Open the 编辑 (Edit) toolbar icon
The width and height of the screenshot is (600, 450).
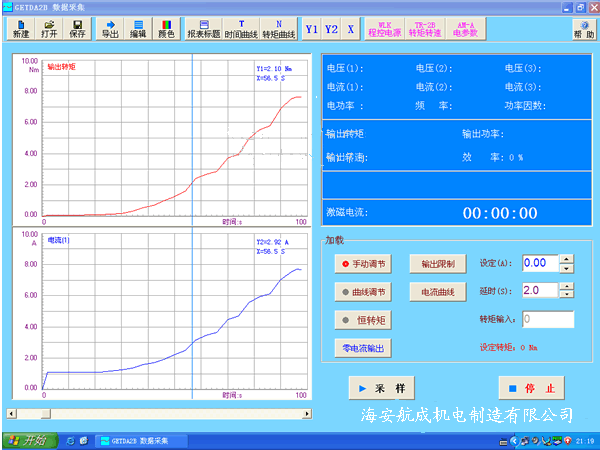[138, 28]
